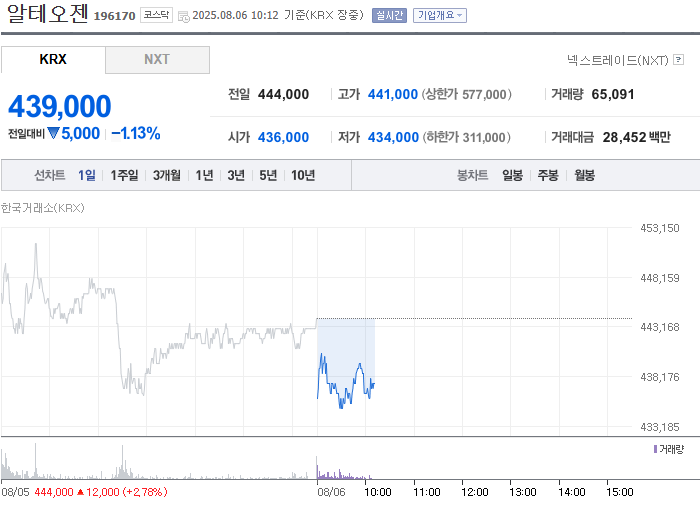Viewport: 700px width, 505px height.
Task: Click the purple volume bars for 08/06
Action: pos(343,473)
